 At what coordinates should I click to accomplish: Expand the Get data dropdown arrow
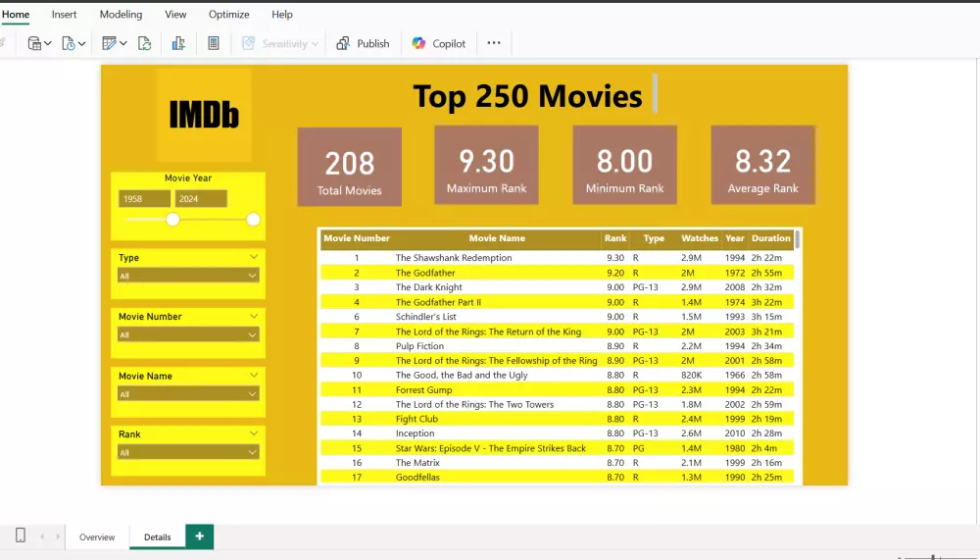47,44
